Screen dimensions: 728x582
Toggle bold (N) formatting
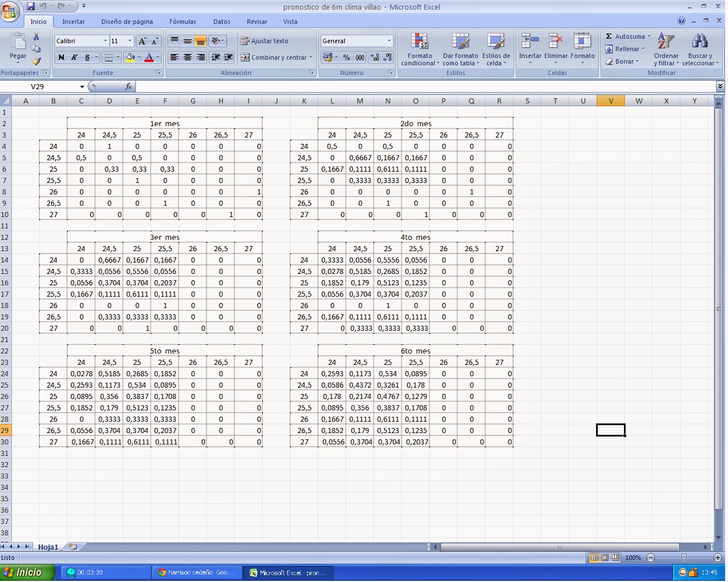(61, 57)
